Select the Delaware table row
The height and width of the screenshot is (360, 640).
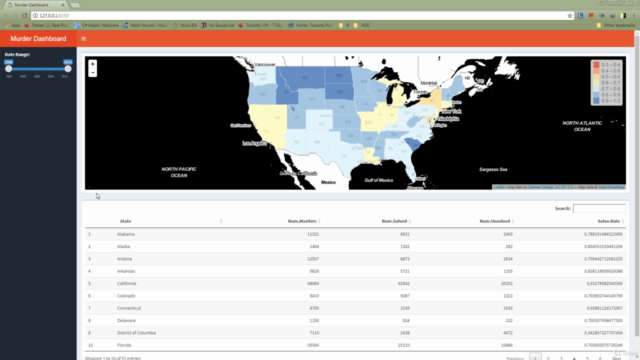(x=355, y=320)
